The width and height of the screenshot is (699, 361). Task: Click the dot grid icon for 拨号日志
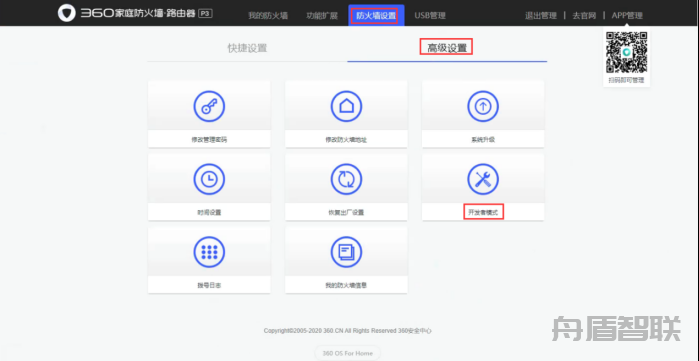tap(209, 252)
